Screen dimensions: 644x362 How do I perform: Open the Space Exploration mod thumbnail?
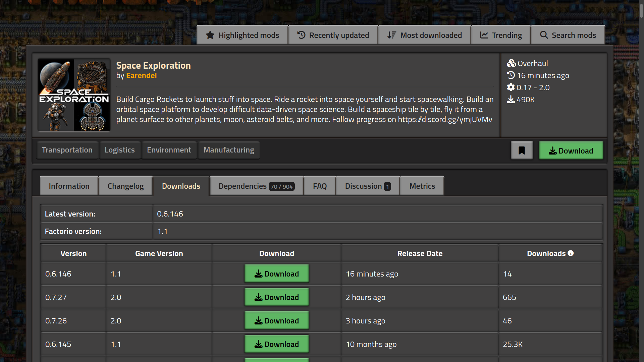(74, 95)
